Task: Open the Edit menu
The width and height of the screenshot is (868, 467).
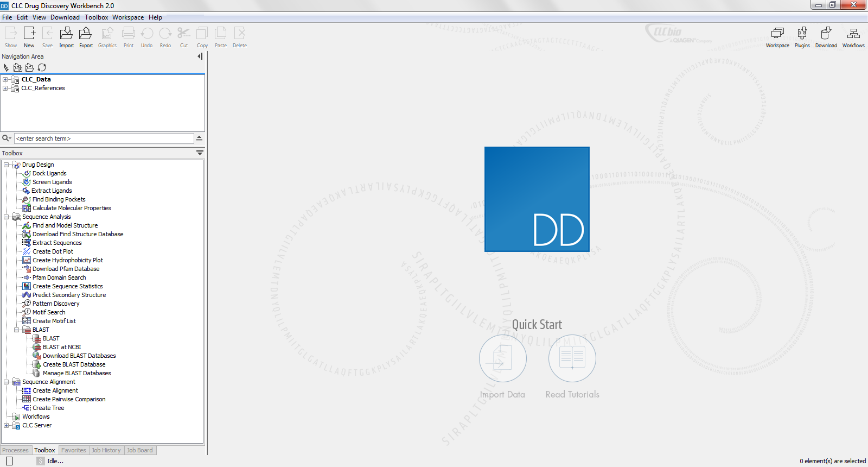Action: pyautogui.click(x=22, y=17)
